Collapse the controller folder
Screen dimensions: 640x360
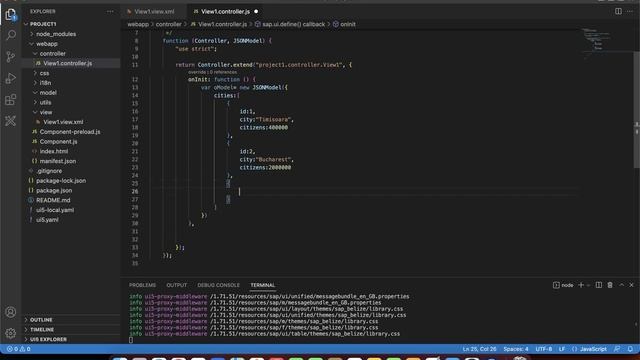[52, 53]
